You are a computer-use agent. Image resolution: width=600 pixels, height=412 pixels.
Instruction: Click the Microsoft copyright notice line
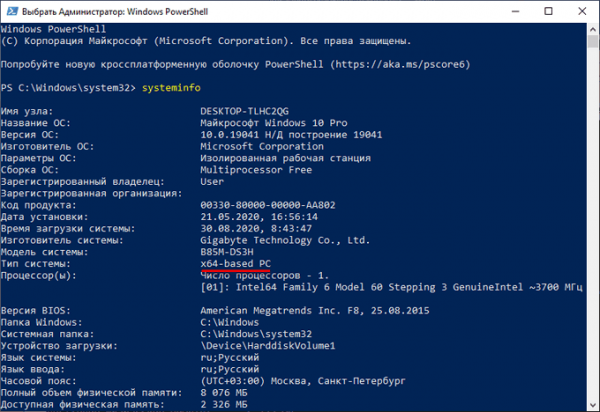(206, 41)
